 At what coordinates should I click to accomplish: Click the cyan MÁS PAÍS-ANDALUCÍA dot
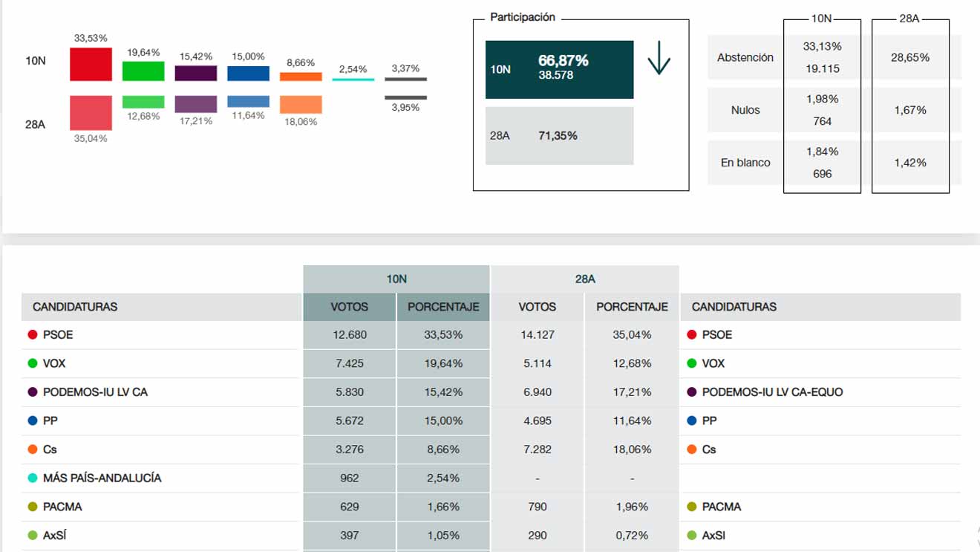point(33,478)
